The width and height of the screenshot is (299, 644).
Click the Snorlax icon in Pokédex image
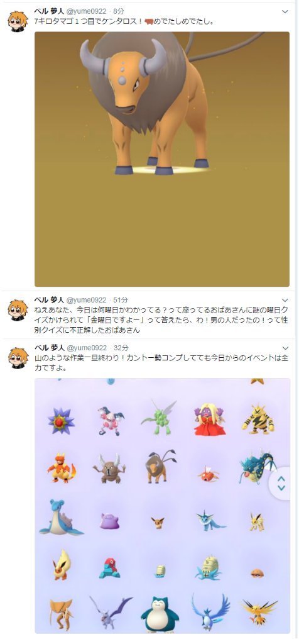point(160,614)
